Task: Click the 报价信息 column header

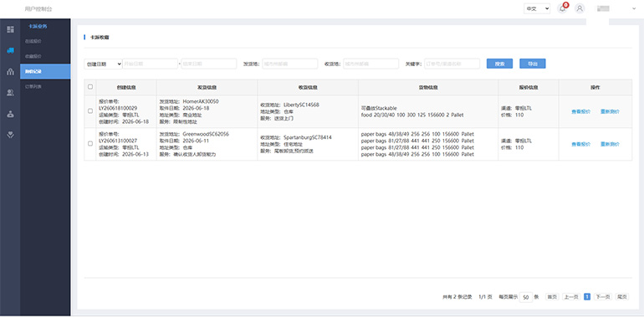Action: [529, 88]
